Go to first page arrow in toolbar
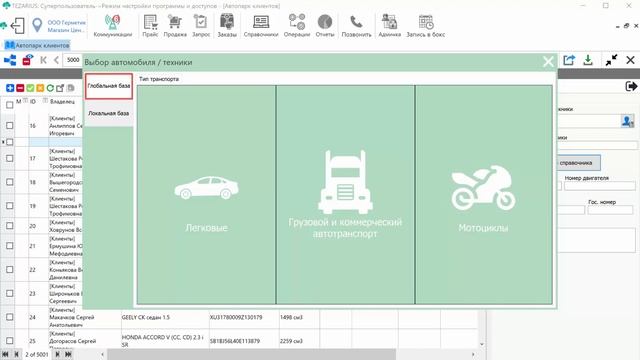Image resolution: width=640 pixels, height=360 pixels. (44, 60)
